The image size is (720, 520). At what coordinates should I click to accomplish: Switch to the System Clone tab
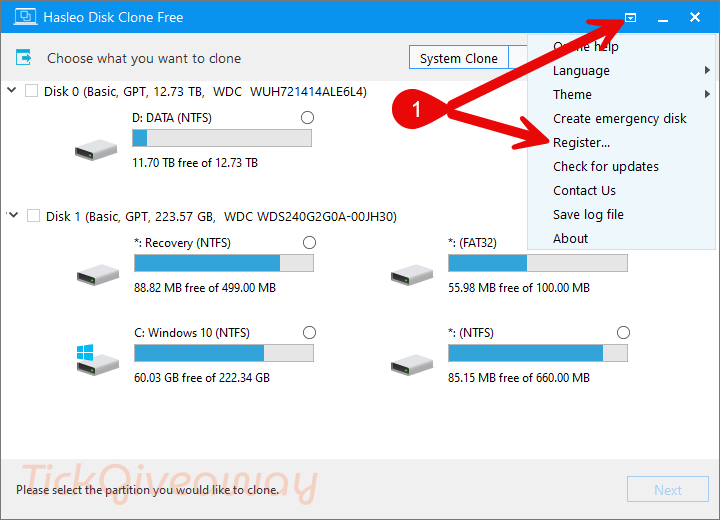459,58
